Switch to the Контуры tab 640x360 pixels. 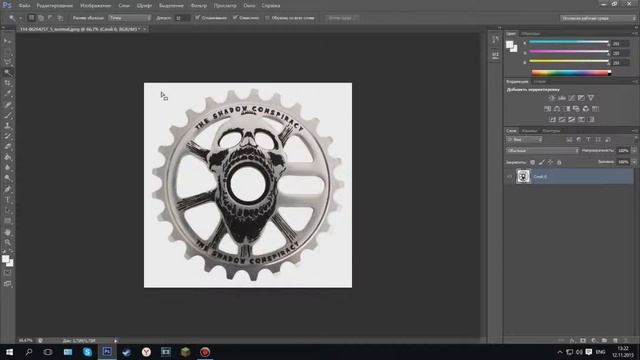pos(551,131)
